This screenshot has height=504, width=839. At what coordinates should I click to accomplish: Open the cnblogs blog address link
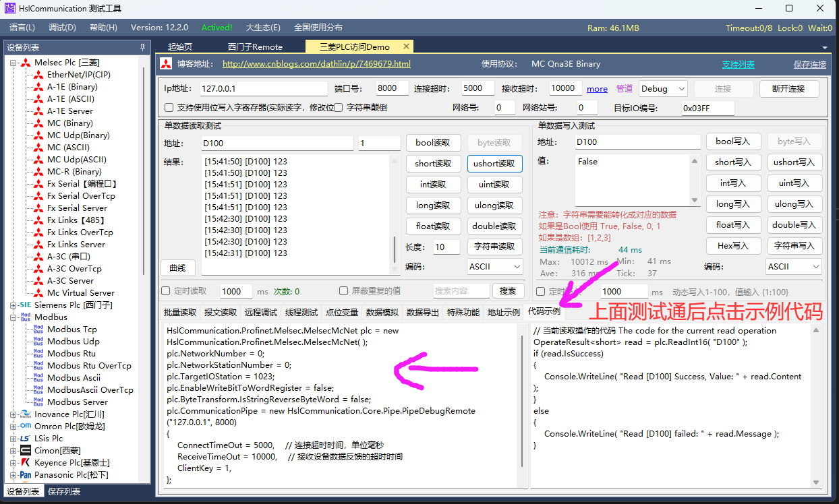316,64
